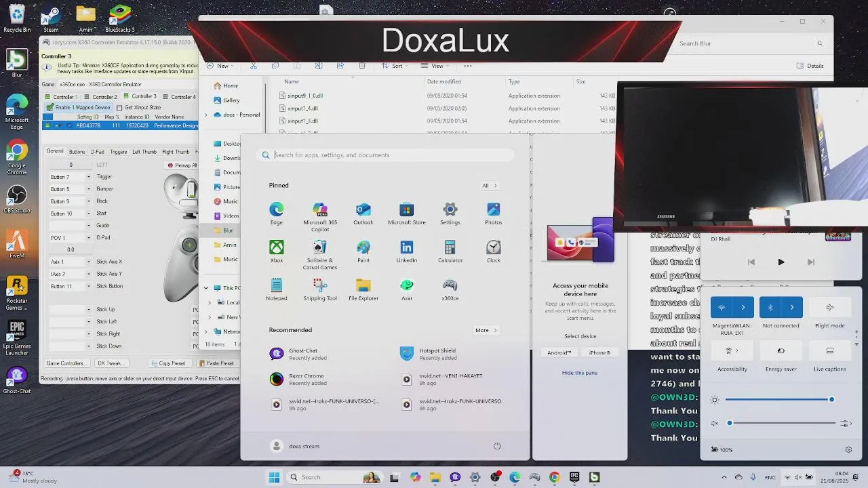Switch to Controller 1 tab
The image size is (868, 488).
61,96
